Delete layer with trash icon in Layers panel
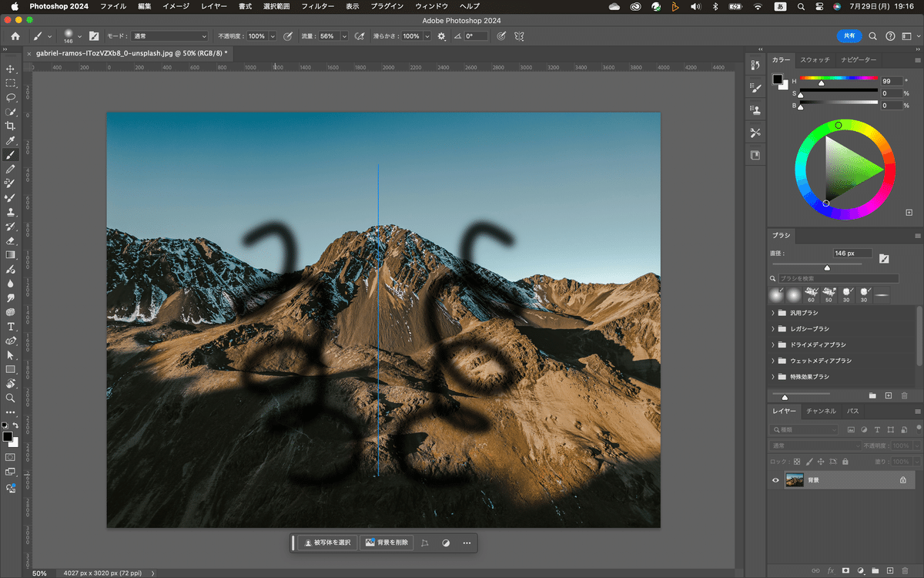The image size is (924, 578). pos(904,570)
